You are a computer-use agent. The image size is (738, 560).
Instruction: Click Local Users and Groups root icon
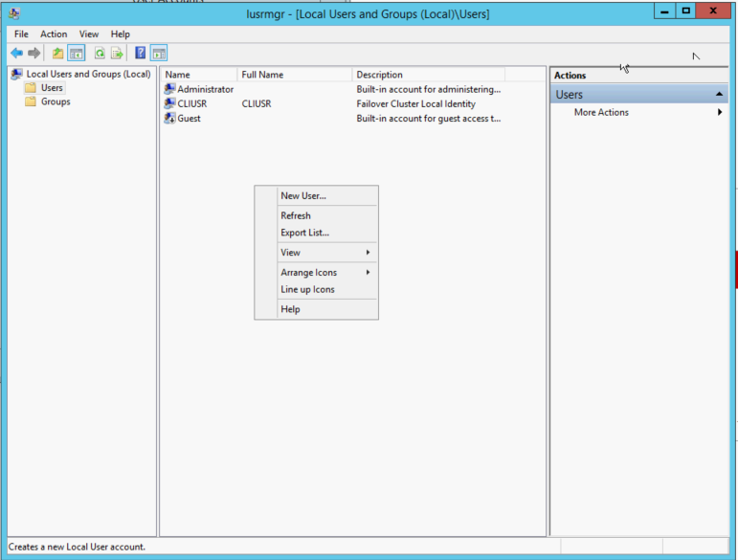point(17,74)
